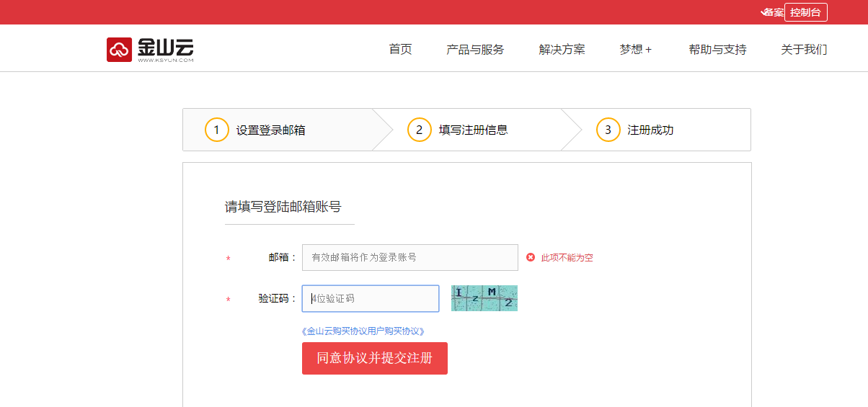
Task: Select the 设置登录邮箱 step label
Action: click(270, 130)
